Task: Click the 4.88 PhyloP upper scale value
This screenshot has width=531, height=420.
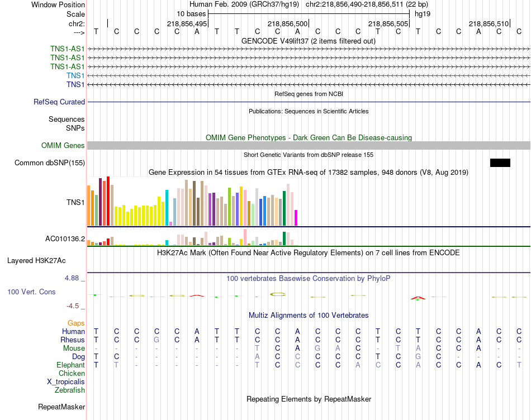Action: click(72, 278)
